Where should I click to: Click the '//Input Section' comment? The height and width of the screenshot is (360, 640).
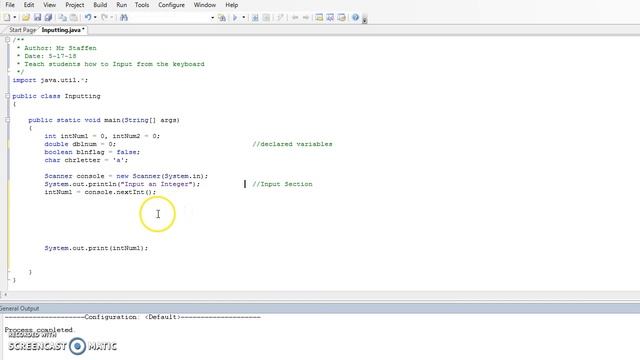tap(282, 184)
